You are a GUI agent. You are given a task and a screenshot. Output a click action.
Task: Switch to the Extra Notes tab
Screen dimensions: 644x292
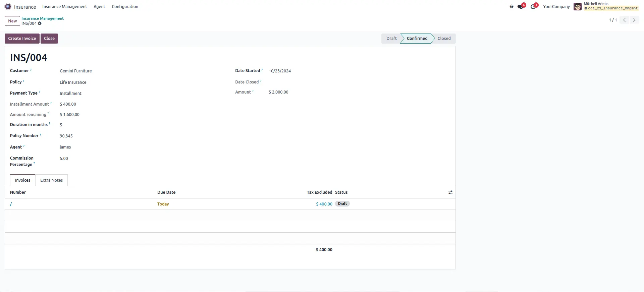click(x=51, y=180)
